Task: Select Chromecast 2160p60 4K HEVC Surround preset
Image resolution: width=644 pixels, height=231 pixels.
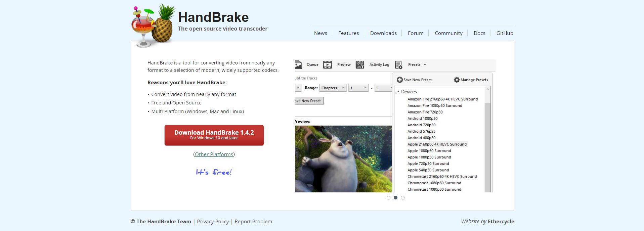Action: [442, 177]
